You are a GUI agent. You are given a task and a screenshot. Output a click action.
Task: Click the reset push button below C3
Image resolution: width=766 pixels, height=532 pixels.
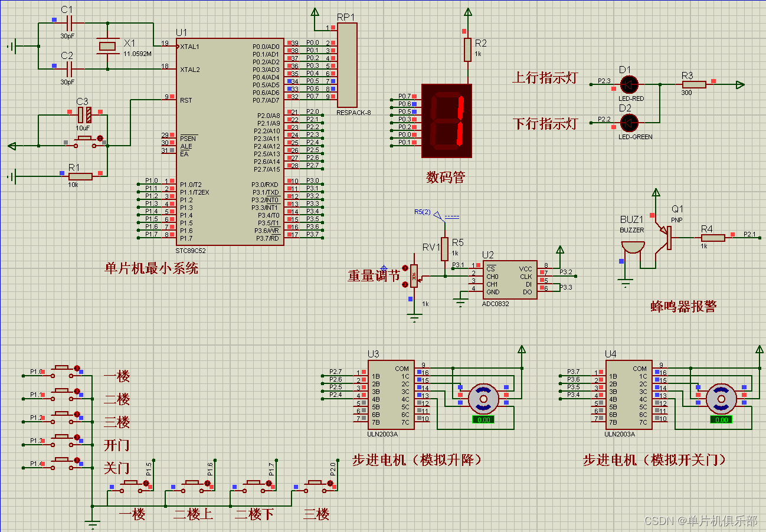[x=85, y=141]
